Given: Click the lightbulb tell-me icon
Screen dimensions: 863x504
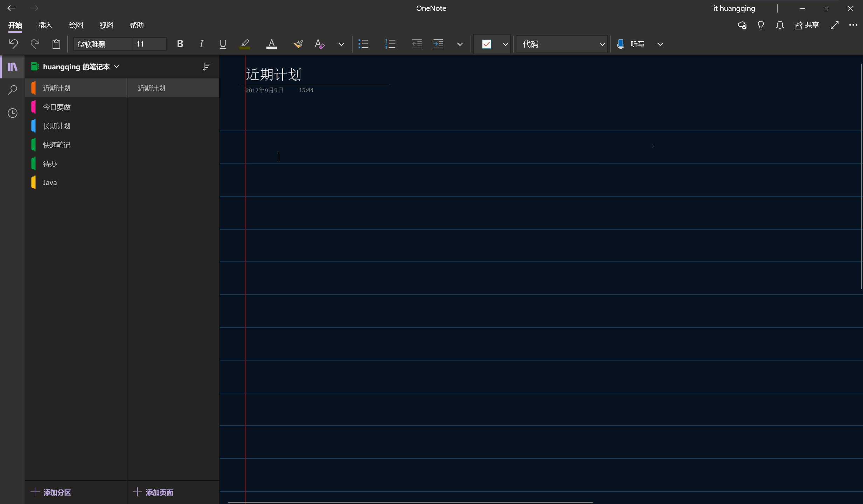Looking at the screenshot, I should click(761, 25).
